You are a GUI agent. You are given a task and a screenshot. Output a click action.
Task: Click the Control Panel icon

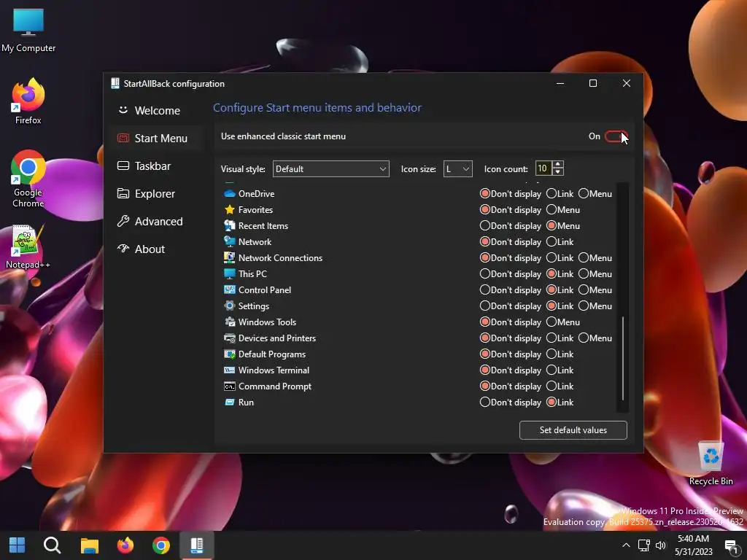tap(230, 290)
